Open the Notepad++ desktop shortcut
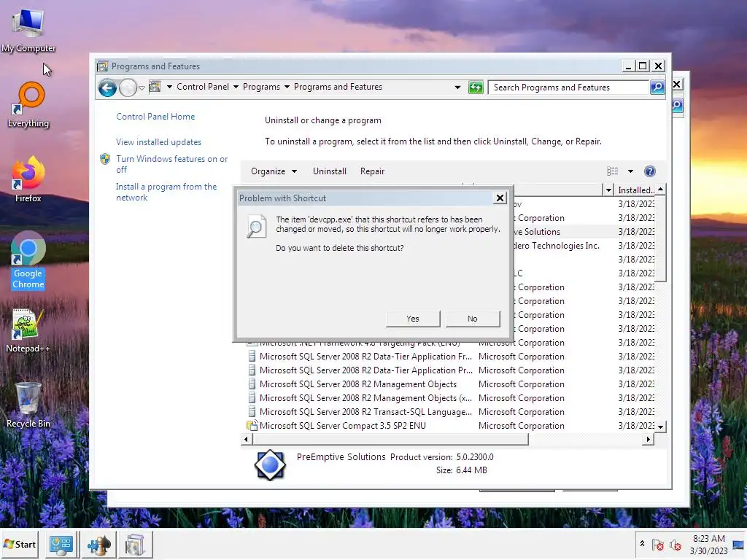Screen dimensions: 747x560 coord(28,330)
